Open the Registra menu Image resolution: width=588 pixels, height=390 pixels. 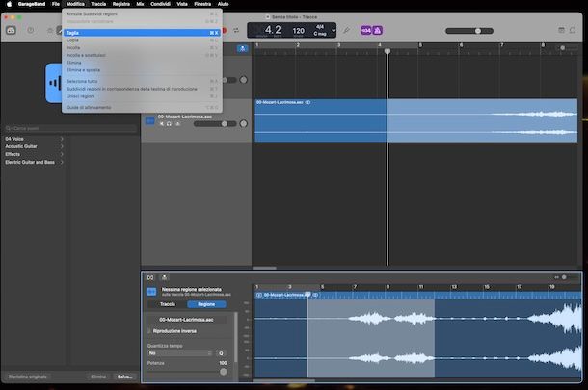click(x=121, y=4)
